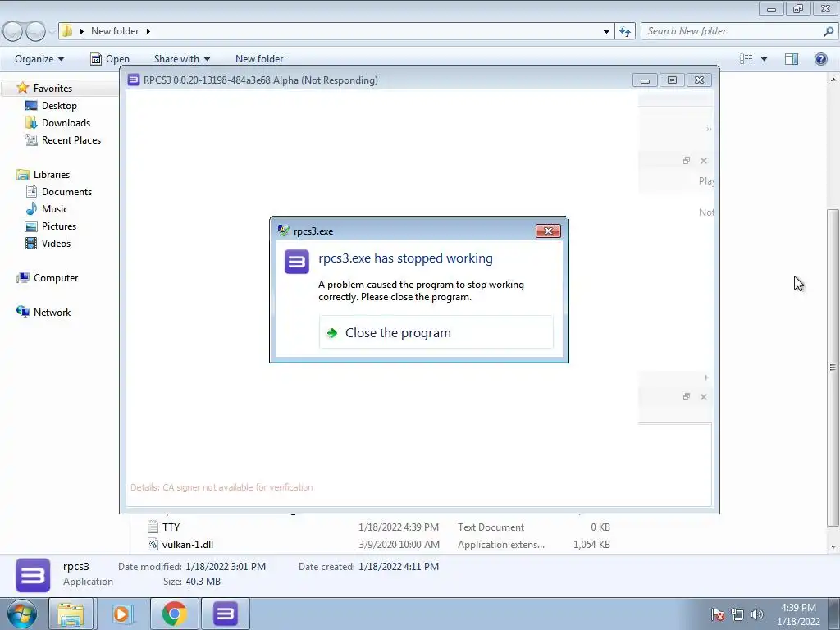
Task: Change view using the views icon
Action: 746,59
